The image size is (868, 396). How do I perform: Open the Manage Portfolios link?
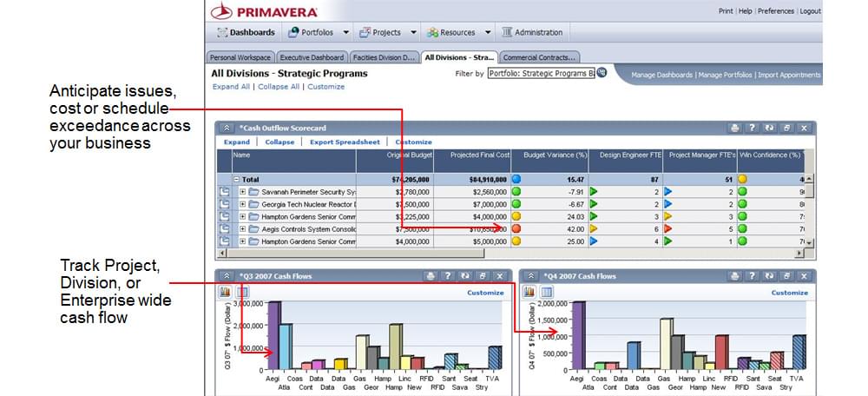[725, 75]
